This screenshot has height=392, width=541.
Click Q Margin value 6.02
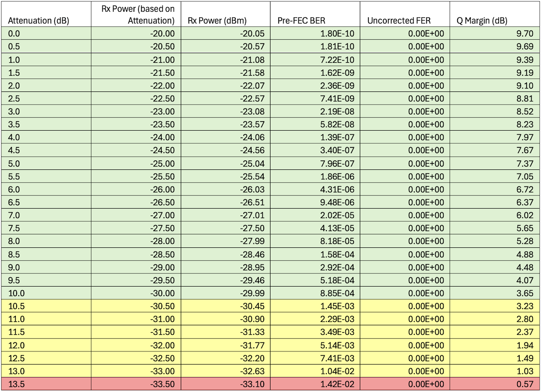(x=495, y=215)
